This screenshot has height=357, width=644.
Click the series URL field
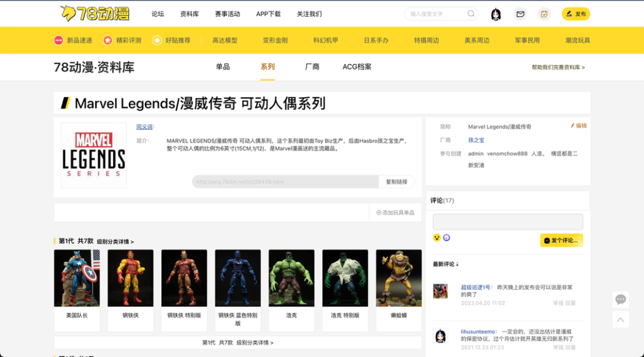286,182
